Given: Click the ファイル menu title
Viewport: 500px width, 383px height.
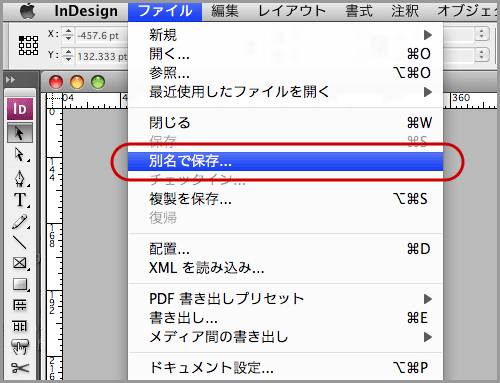Looking at the screenshot, I should pos(165,11).
